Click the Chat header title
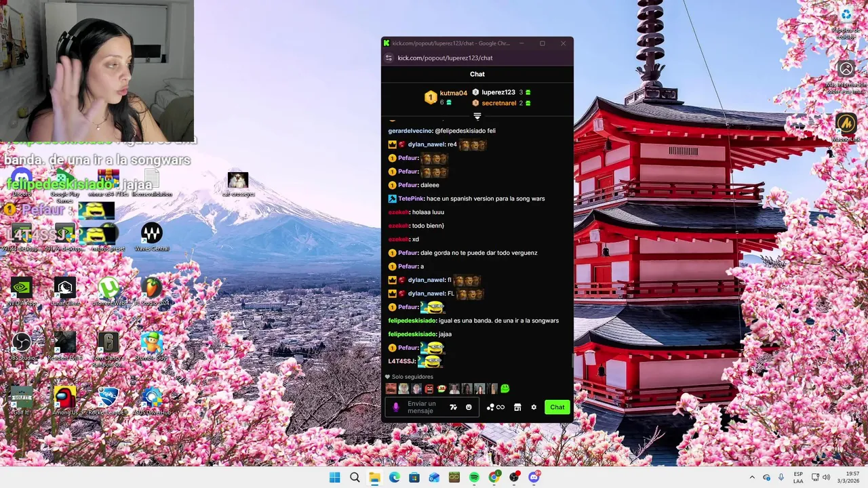The height and width of the screenshot is (488, 868). click(477, 74)
